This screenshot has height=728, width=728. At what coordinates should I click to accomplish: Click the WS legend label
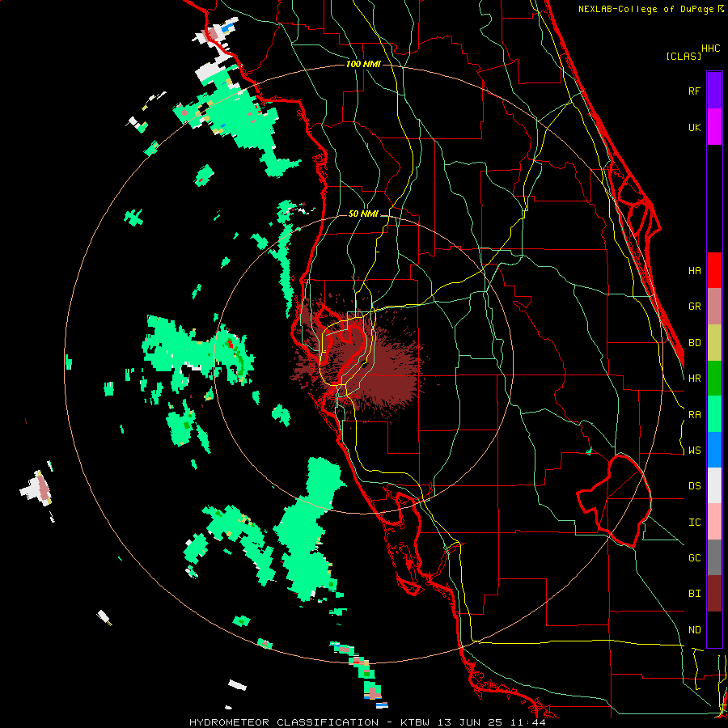point(694,450)
